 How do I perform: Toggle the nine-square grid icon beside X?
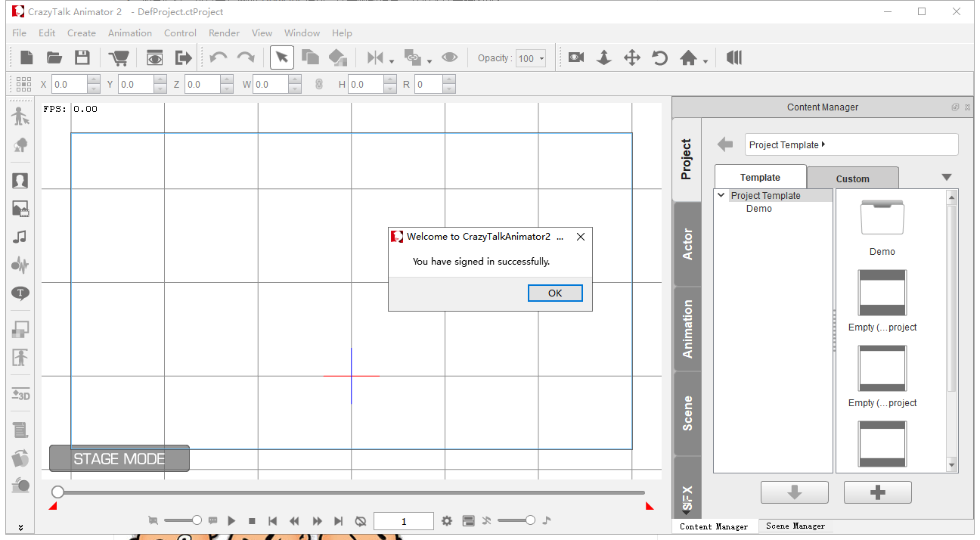tap(23, 85)
